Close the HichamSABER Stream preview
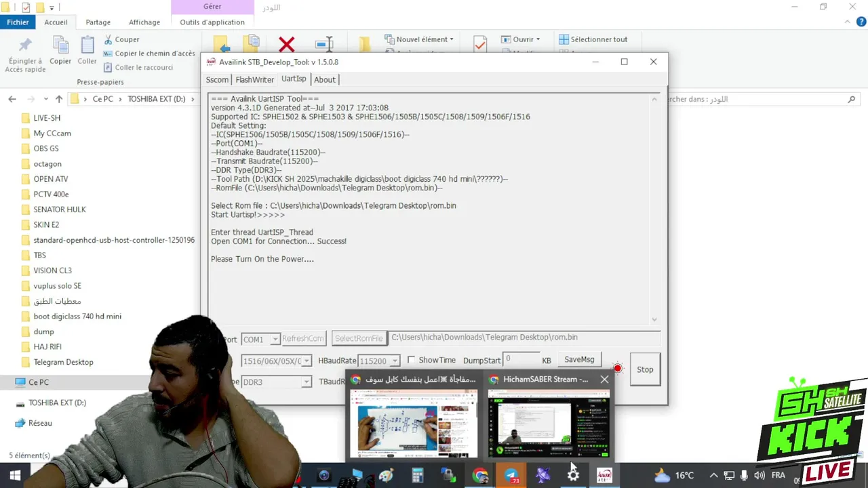868x488 pixels. click(604, 380)
